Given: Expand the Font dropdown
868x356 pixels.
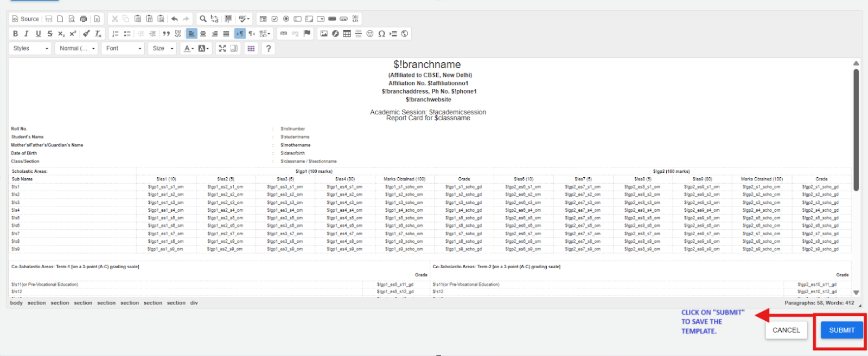Looking at the screenshot, I should pos(123,48).
